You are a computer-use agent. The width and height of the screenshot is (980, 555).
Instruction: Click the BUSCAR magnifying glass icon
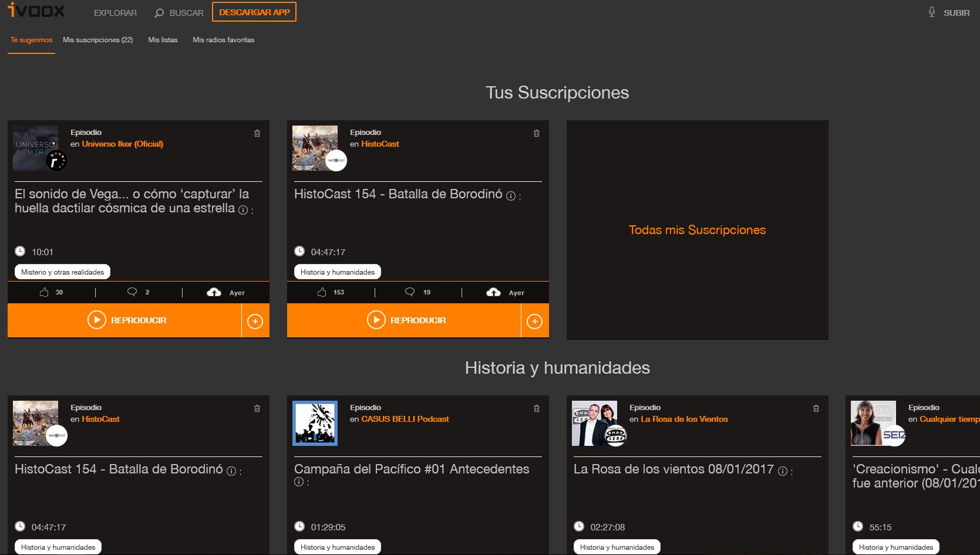click(159, 13)
